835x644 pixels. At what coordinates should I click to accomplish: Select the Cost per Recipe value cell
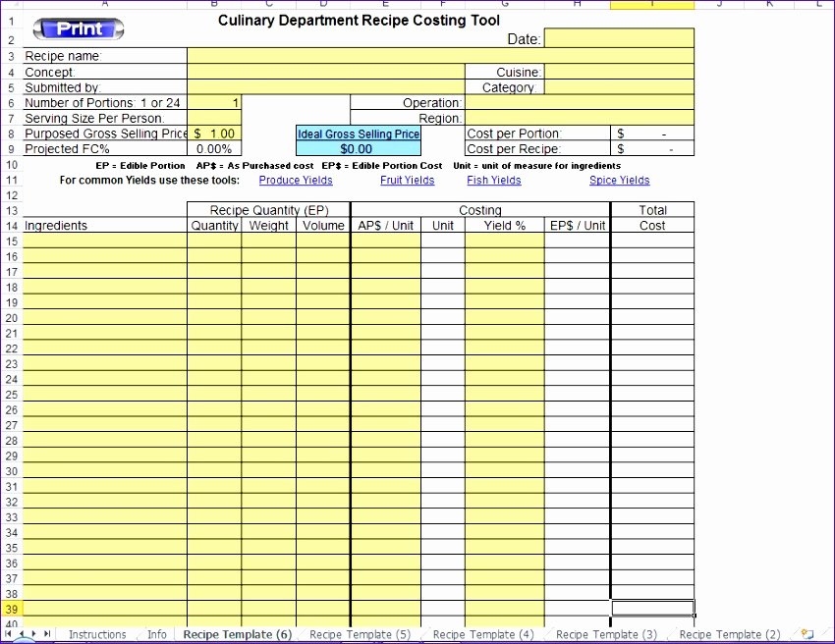(x=652, y=149)
